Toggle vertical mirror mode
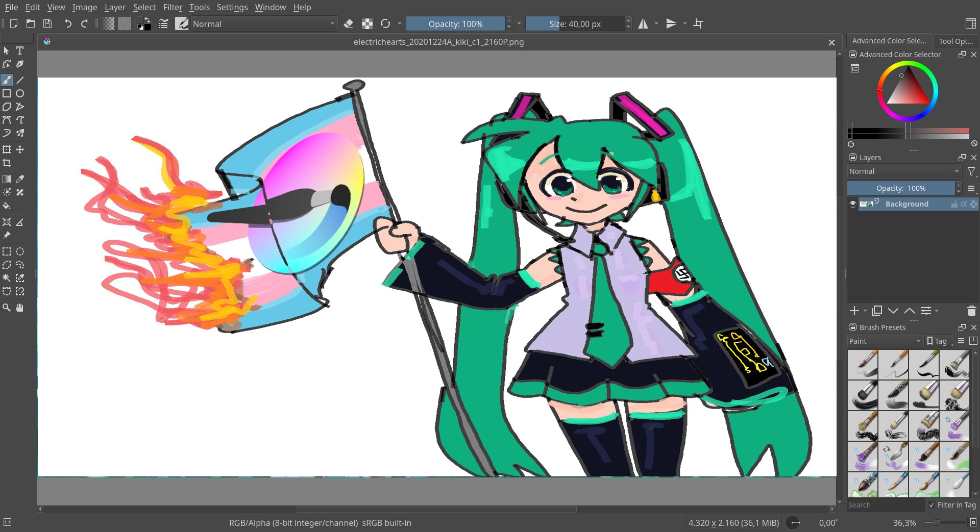The width and height of the screenshot is (980, 532). click(671, 23)
